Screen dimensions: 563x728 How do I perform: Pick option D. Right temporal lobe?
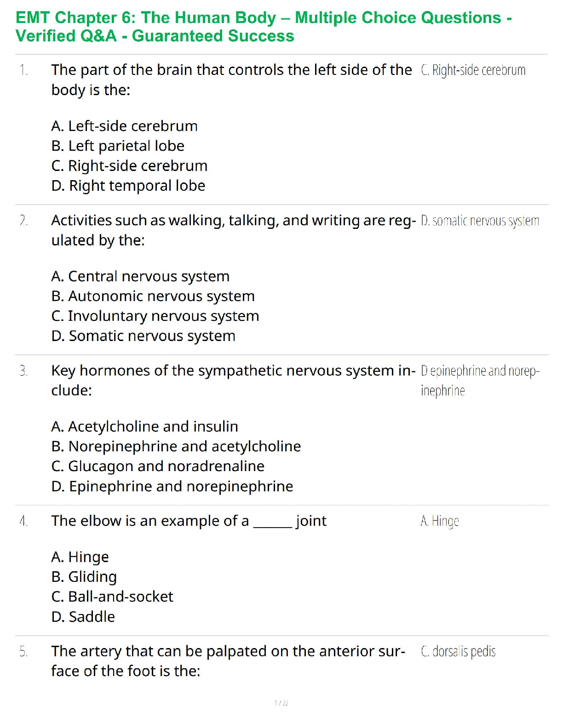point(128,186)
